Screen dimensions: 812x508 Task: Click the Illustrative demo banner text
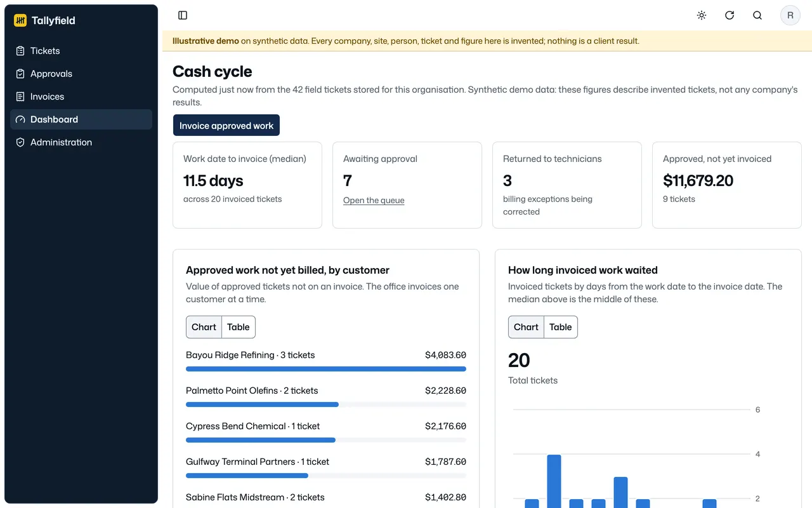point(406,41)
